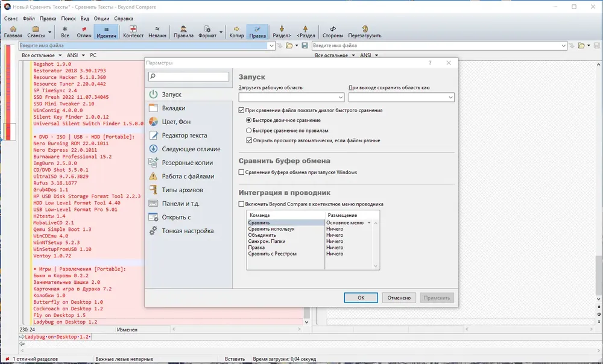This screenshot has height=364, width=603.
Task: Click the OK button
Action: [x=361, y=298]
